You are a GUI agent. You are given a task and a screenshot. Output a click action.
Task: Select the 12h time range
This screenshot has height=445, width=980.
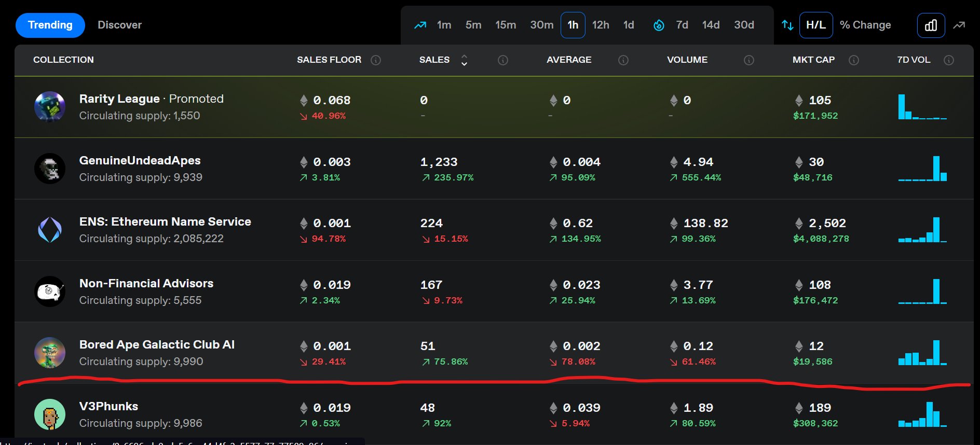click(x=601, y=25)
